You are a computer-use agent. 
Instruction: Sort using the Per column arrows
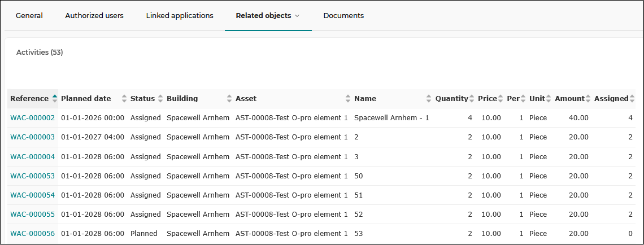coord(523,98)
